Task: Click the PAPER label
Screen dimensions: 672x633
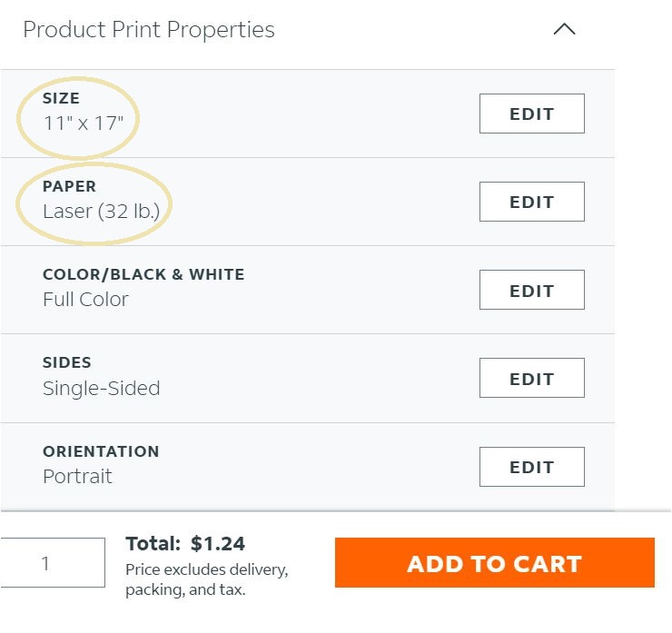Action: 69,186
